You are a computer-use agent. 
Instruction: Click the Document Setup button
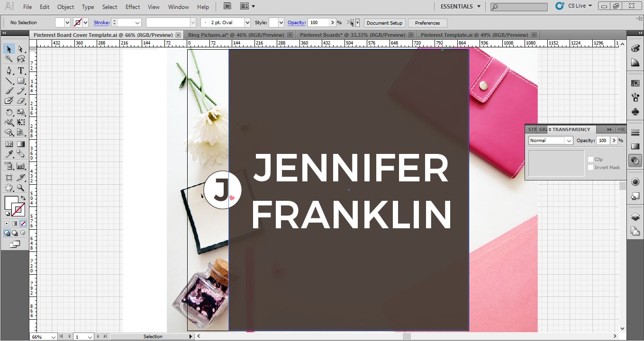point(384,23)
